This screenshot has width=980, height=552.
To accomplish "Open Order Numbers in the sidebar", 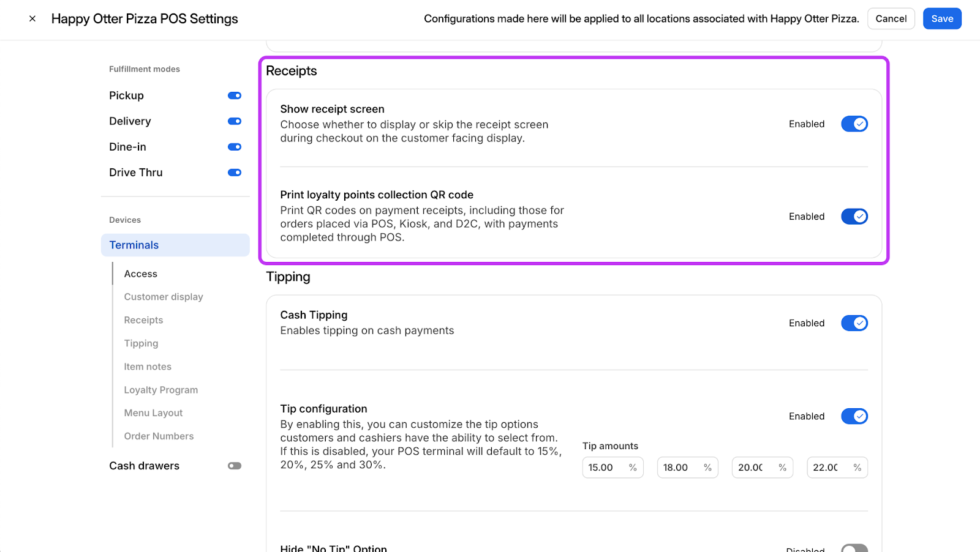I will (159, 436).
